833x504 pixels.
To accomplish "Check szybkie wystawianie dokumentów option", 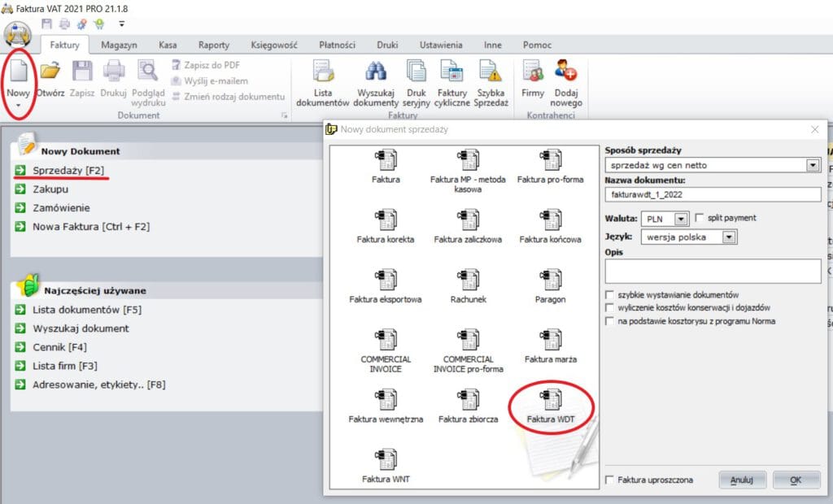I will 609,294.
